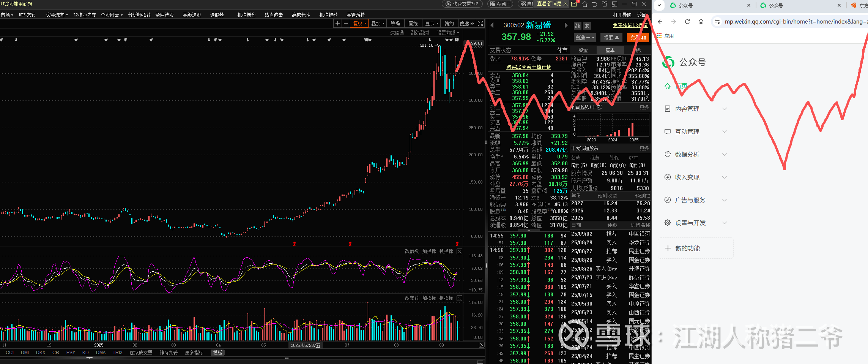The height and width of the screenshot is (364, 868).
Task: Open 自选 watchlist dropdown
Action: pos(584,38)
